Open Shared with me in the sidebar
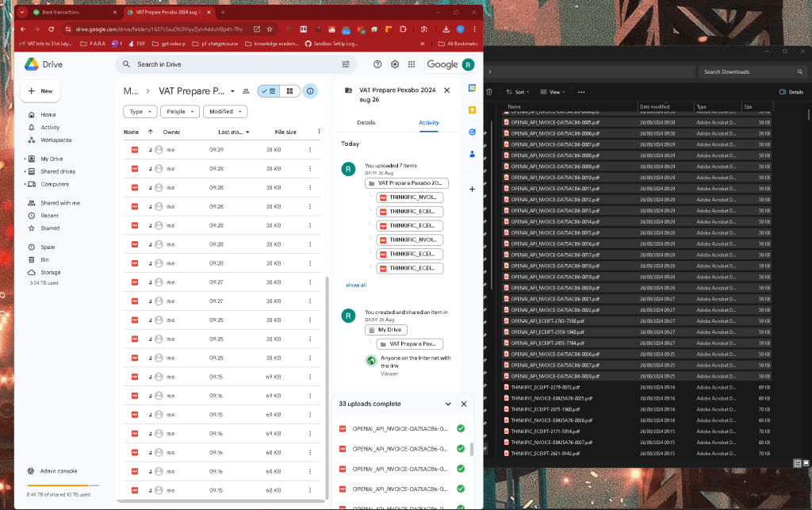 click(60, 203)
